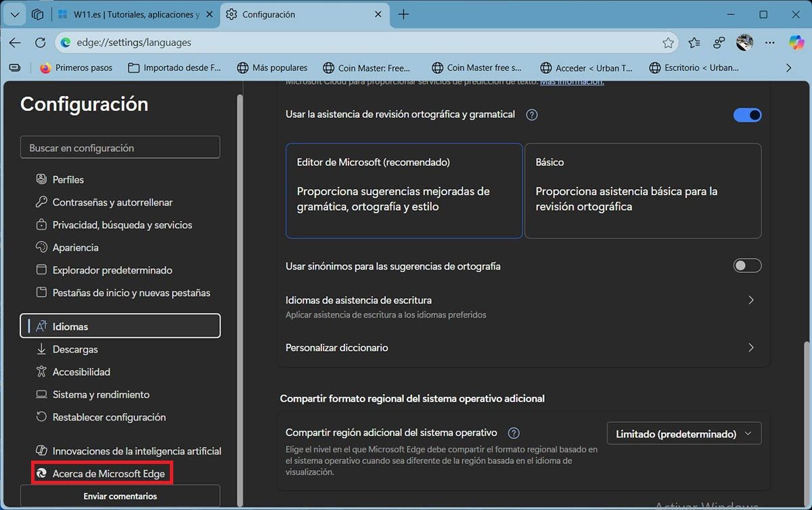Open the Limitado (predeterminado) region dropdown
Image resolution: width=812 pixels, height=510 pixels.
coord(683,434)
